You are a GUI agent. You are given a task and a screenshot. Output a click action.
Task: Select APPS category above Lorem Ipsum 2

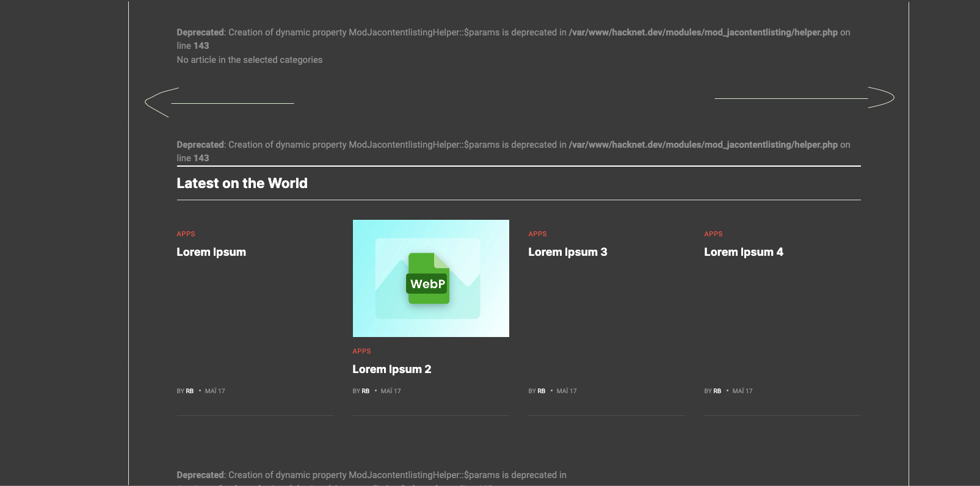(361, 351)
